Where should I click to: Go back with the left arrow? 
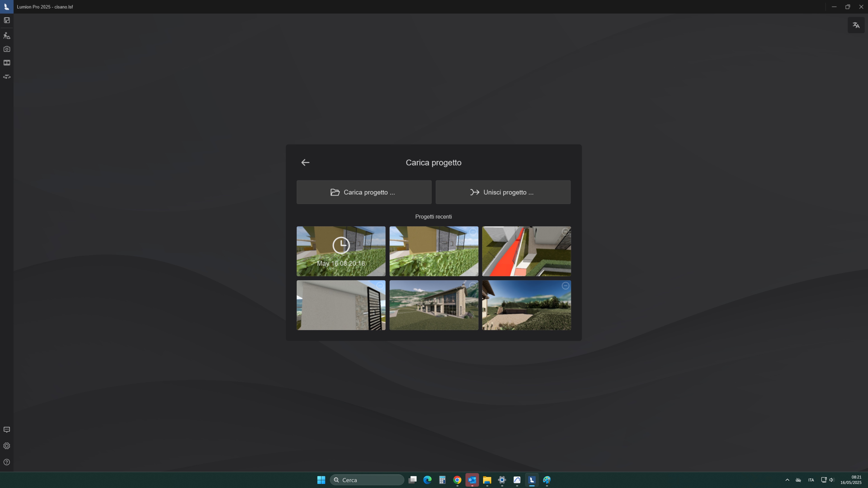[305, 162]
